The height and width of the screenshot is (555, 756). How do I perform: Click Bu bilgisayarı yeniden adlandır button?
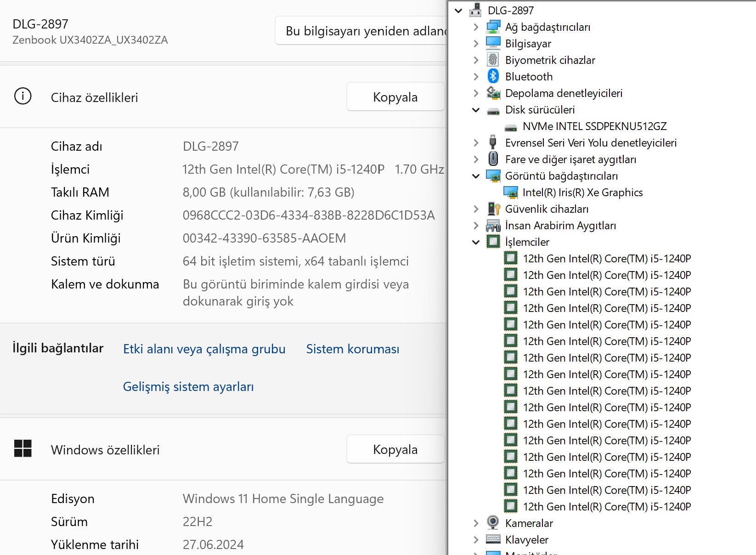[361, 31]
